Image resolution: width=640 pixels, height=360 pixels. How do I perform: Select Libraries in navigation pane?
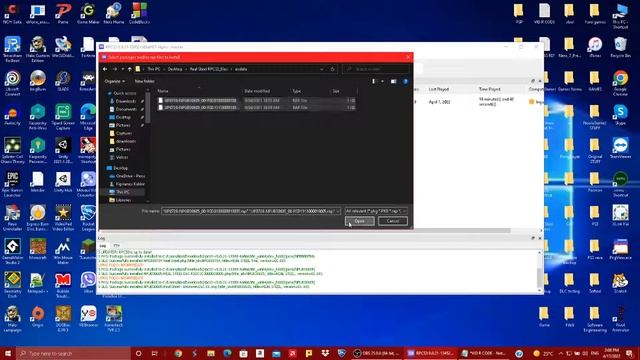(x=123, y=200)
